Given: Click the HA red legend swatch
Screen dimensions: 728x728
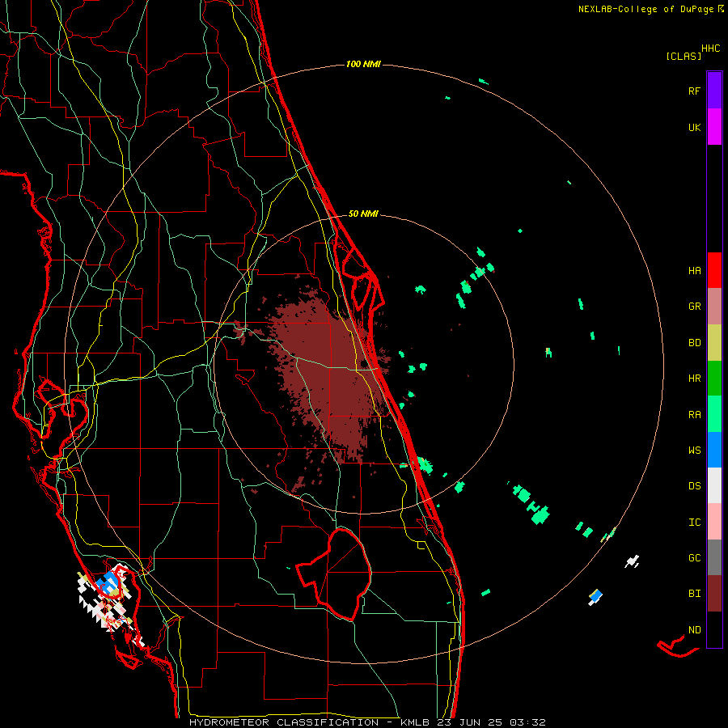Looking at the screenshot, I should tap(714, 270).
